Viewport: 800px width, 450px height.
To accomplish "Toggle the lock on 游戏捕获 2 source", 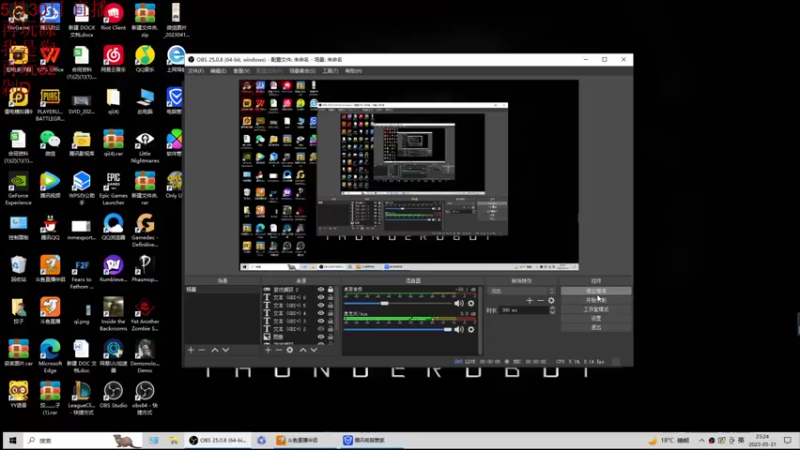I will pyautogui.click(x=331, y=289).
